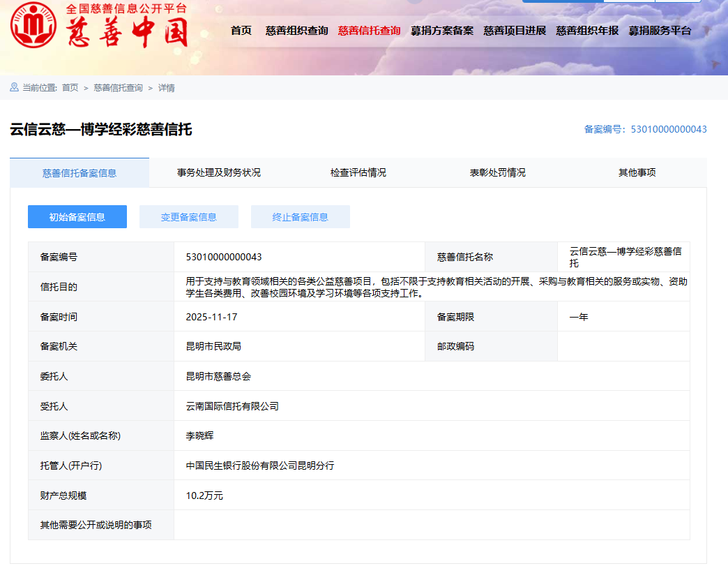Viewport: 728px width, 566px height.
Task: Switch to 检查评估情况 tab
Action: [358, 172]
